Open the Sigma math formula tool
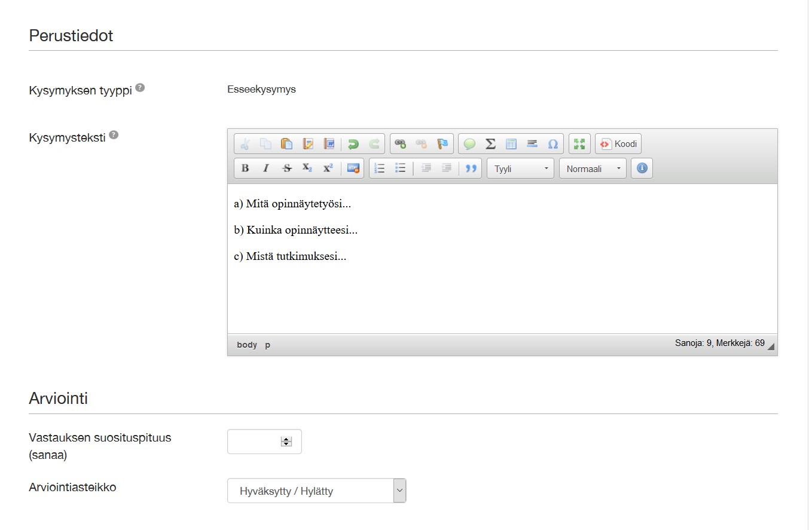The height and width of the screenshot is (530, 812). pyautogui.click(x=490, y=144)
